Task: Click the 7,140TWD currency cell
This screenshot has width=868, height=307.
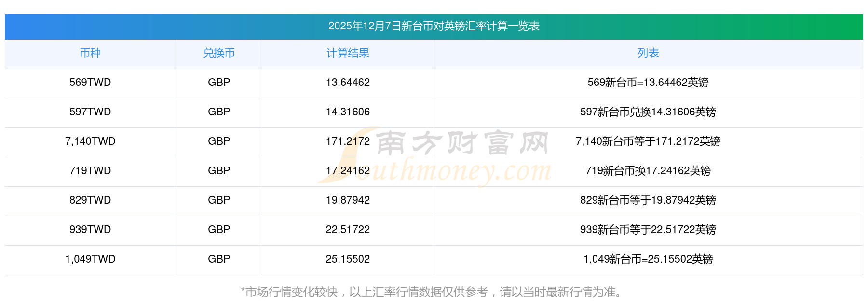Action: (x=90, y=141)
